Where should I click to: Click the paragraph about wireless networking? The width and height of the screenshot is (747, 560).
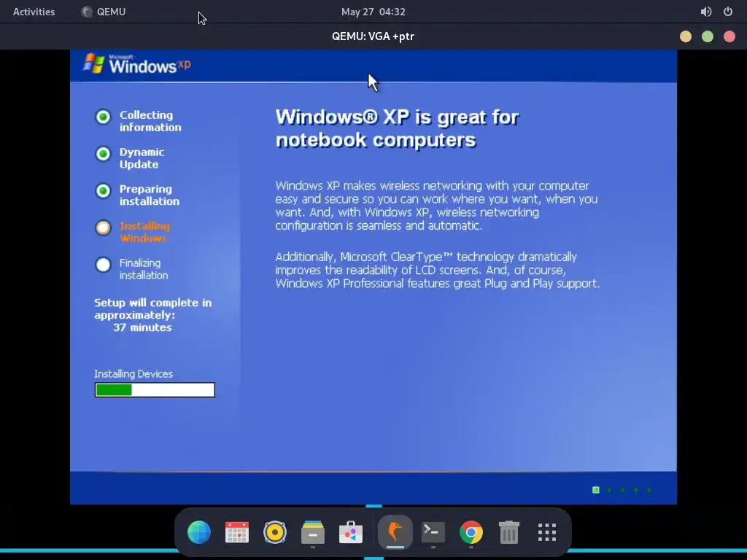pyautogui.click(x=436, y=206)
